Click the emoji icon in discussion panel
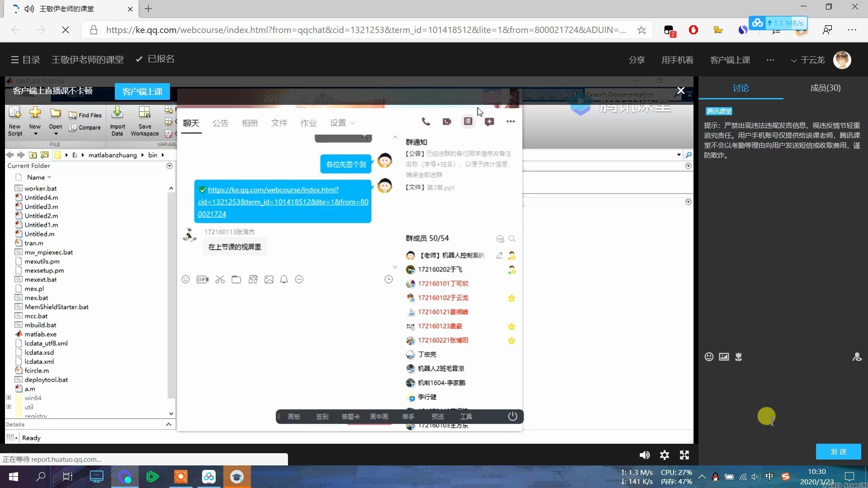This screenshot has width=868, height=488. 709,357
